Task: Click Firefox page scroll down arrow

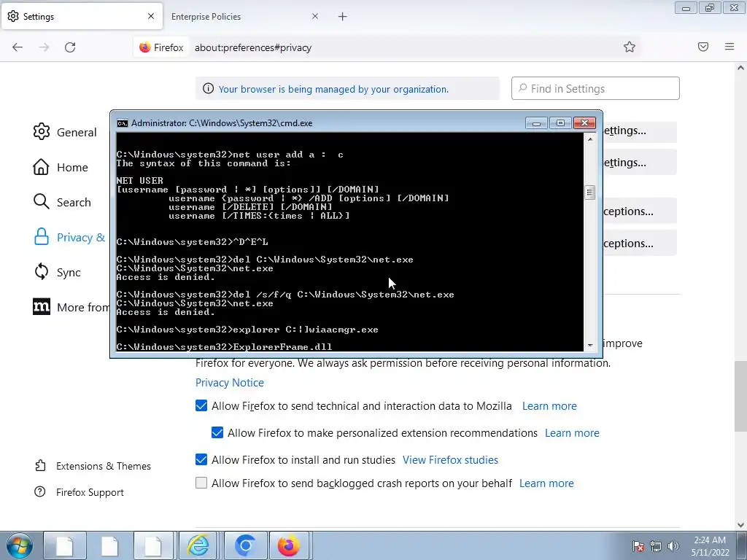Action: click(740, 525)
